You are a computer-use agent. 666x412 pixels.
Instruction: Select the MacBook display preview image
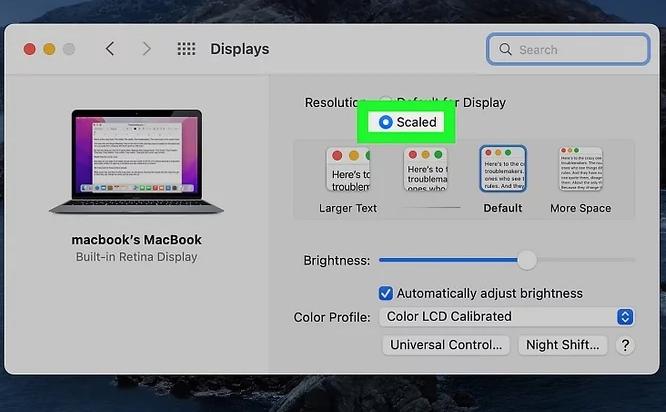(x=136, y=162)
